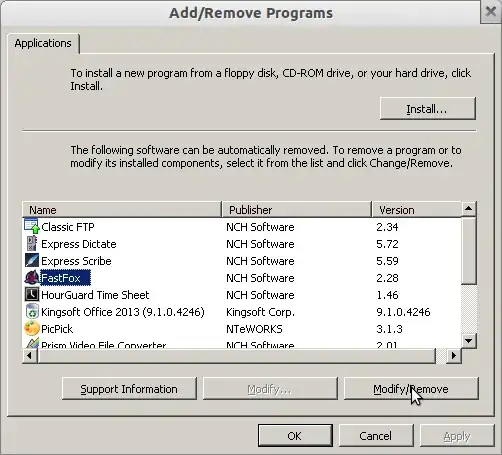Select the Prism Video File Converter entry
Viewport: 502px width, 455px height.
point(103,344)
